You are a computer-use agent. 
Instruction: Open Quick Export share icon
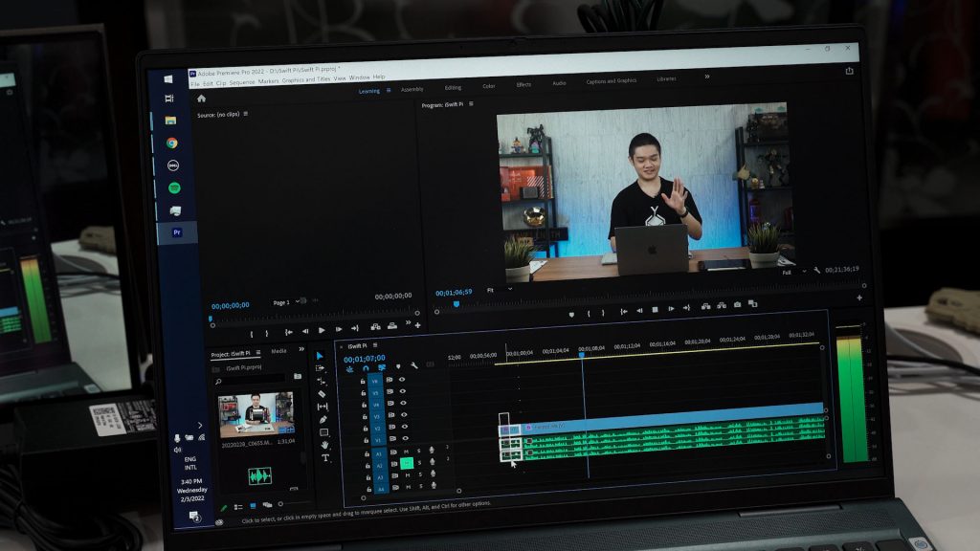tap(850, 71)
